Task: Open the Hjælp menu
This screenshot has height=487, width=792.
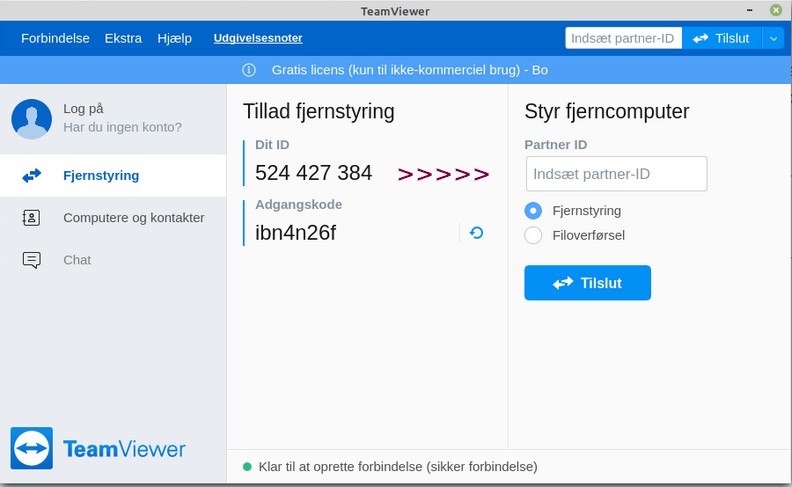Action: coord(174,38)
